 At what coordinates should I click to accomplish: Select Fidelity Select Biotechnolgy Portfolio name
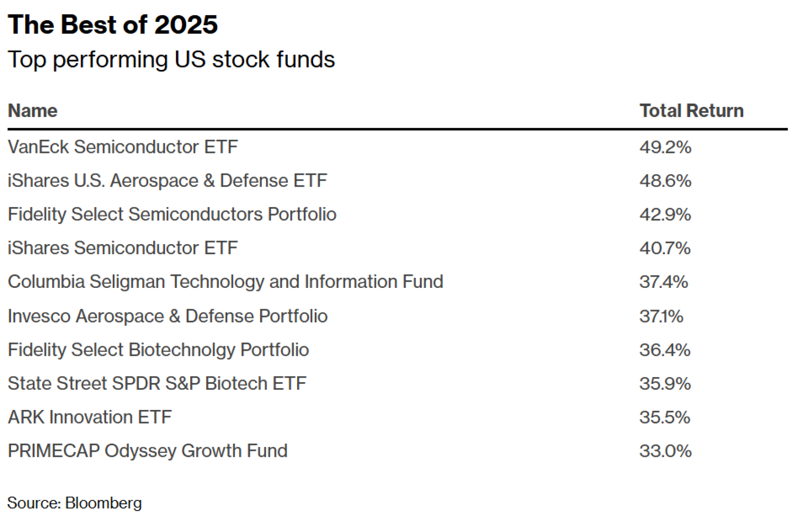[158, 350]
